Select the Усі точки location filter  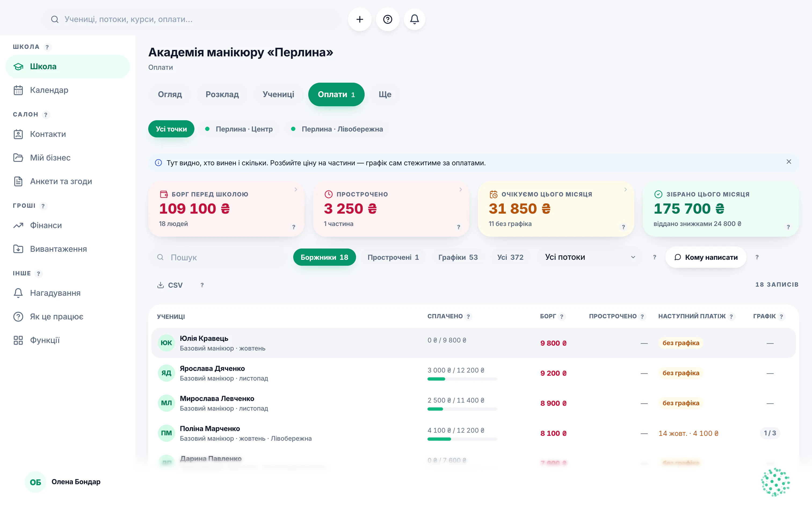(x=171, y=129)
